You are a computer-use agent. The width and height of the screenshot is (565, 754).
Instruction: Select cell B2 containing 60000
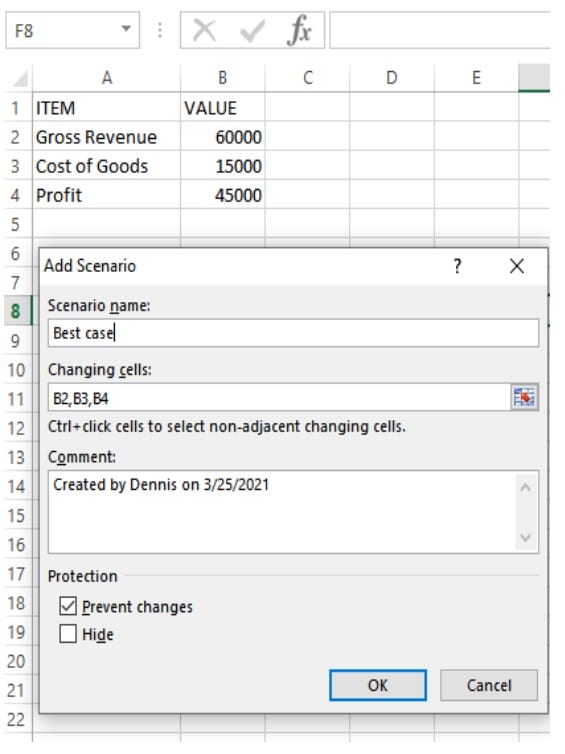[x=223, y=137]
